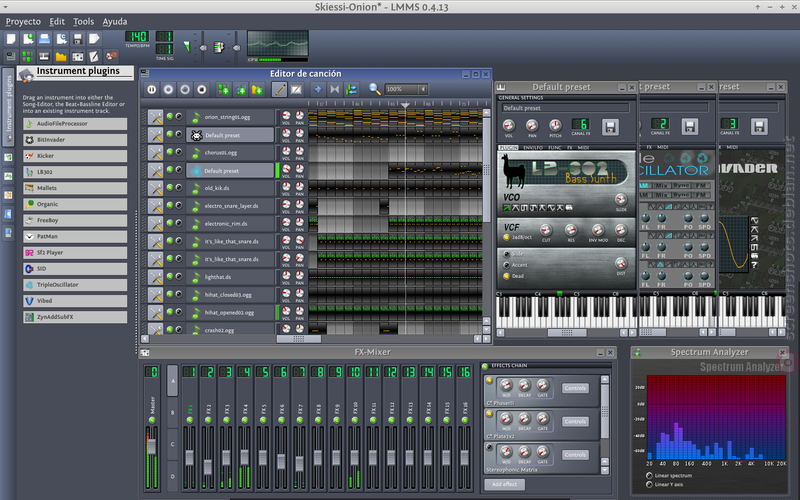
Task: Add an automation track in the song editor
Action: coord(257,89)
